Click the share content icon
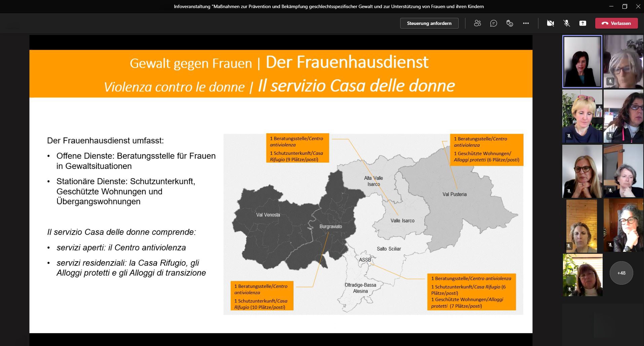Viewport: 644px width, 346px height. click(582, 23)
